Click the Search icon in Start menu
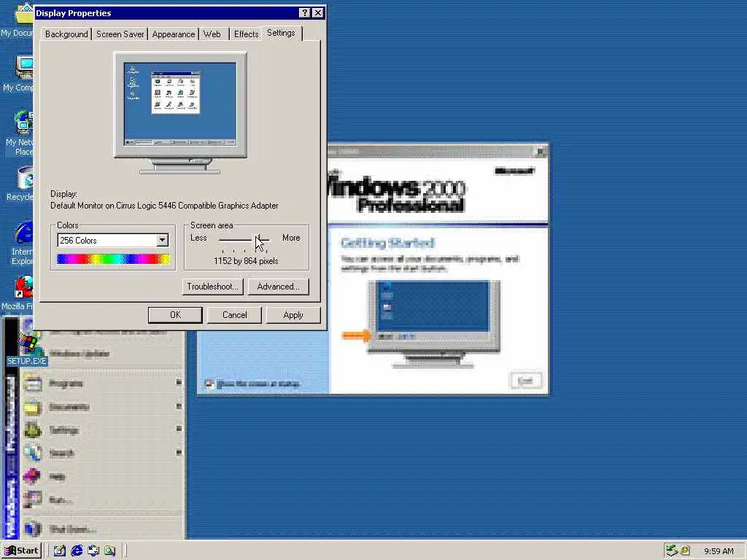747x560 pixels. click(x=32, y=452)
